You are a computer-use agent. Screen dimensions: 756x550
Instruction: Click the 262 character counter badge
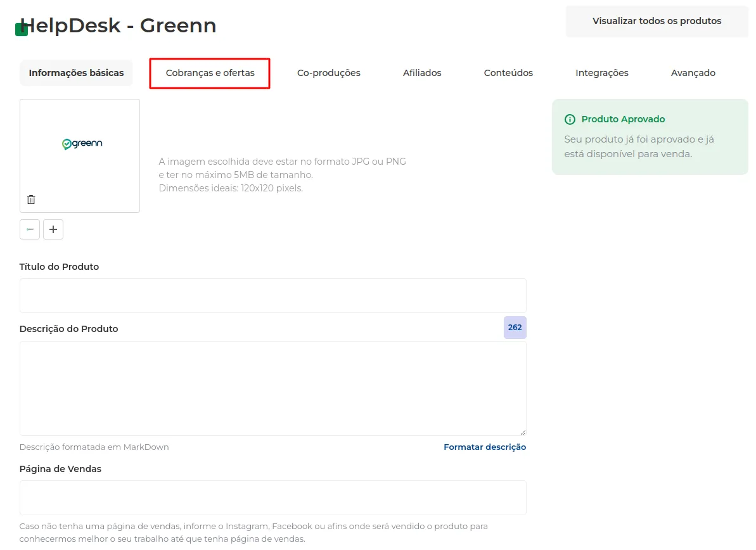pyautogui.click(x=515, y=328)
